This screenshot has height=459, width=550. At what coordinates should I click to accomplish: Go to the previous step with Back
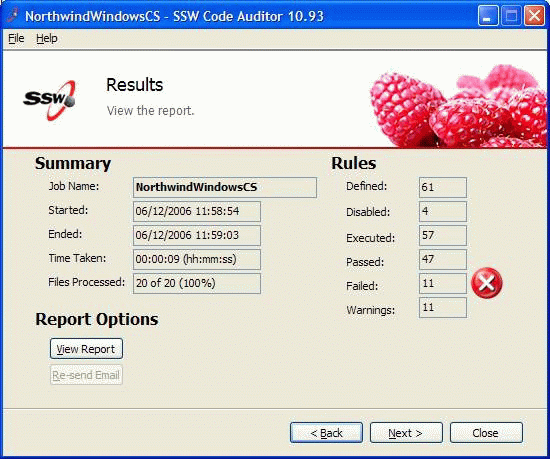click(326, 433)
